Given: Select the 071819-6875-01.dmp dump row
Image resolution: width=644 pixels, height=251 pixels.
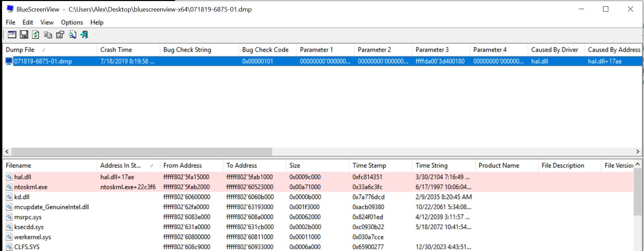Looking at the screenshot, I should [322, 61].
